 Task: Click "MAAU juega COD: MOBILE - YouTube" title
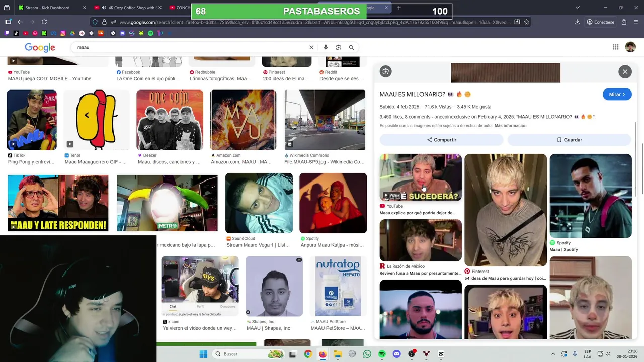50,79
